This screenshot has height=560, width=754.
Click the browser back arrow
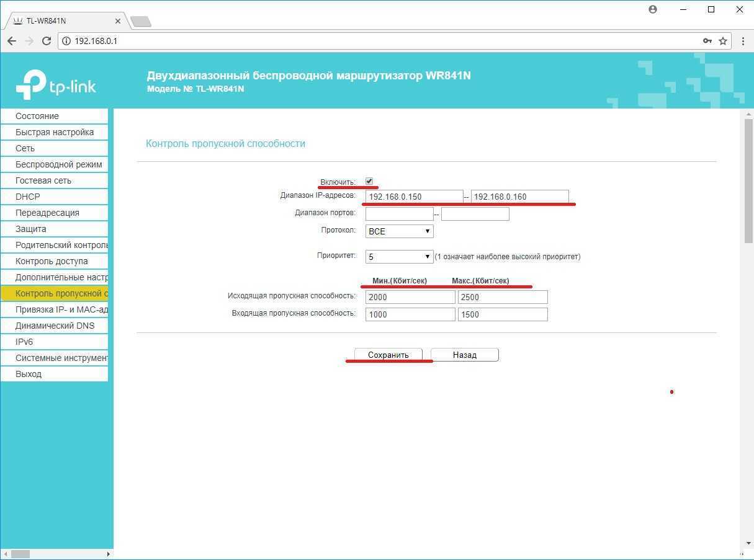click(x=12, y=41)
